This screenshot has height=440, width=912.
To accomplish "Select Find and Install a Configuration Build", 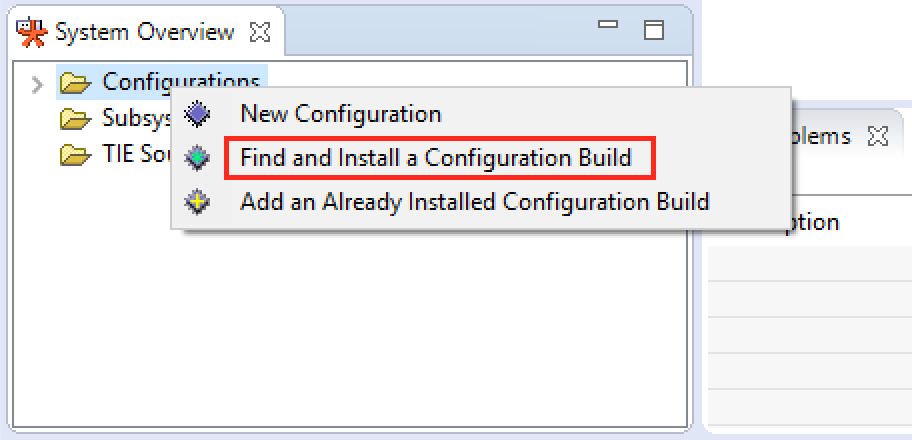I will coord(436,158).
